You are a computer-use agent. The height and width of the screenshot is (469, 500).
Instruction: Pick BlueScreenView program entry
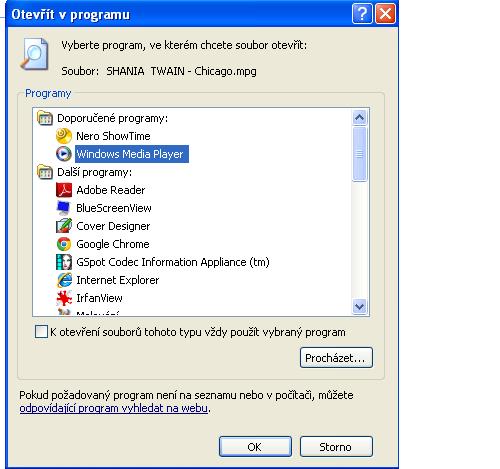point(114,208)
